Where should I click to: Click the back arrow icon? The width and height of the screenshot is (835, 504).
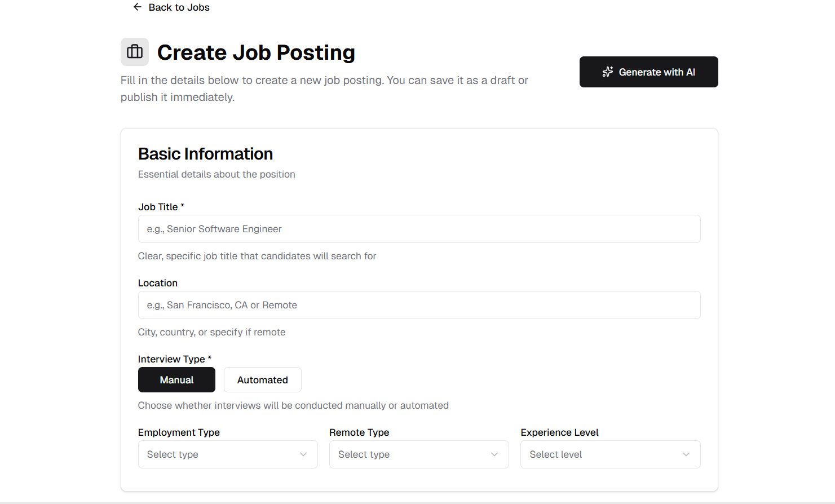(x=137, y=7)
